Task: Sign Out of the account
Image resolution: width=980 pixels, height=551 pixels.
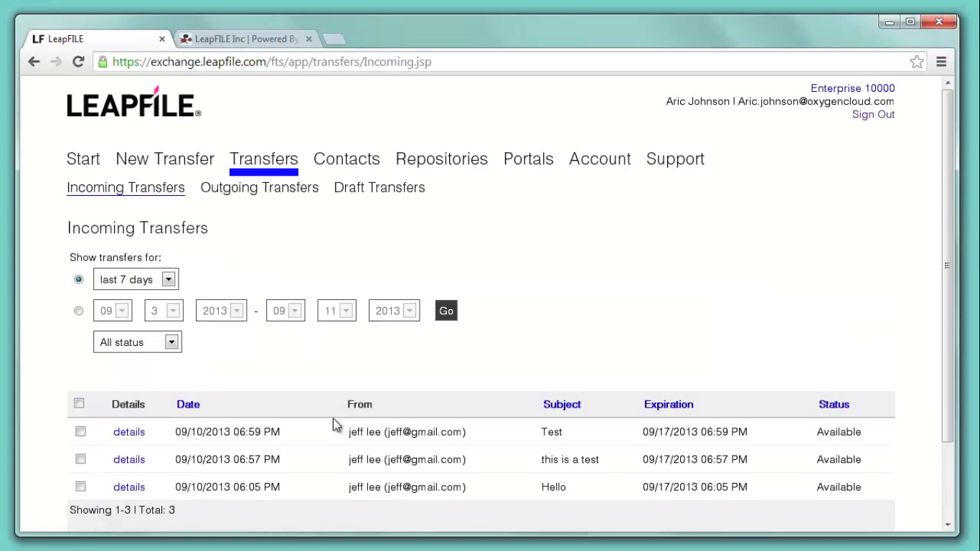Action: coord(873,114)
